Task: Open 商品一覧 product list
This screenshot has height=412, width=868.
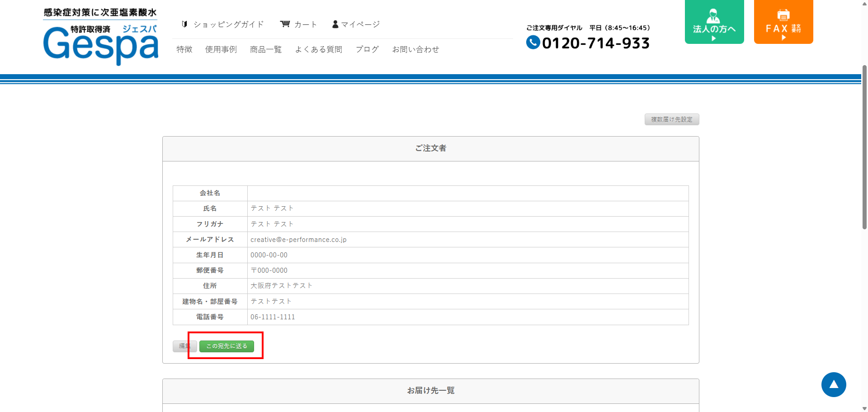Action: (x=266, y=49)
